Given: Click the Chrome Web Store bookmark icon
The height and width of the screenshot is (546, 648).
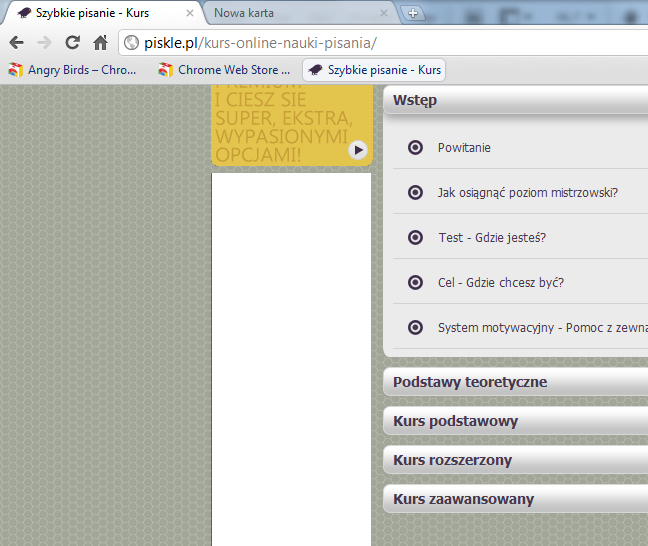Looking at the screenshot, I should 165,70.
